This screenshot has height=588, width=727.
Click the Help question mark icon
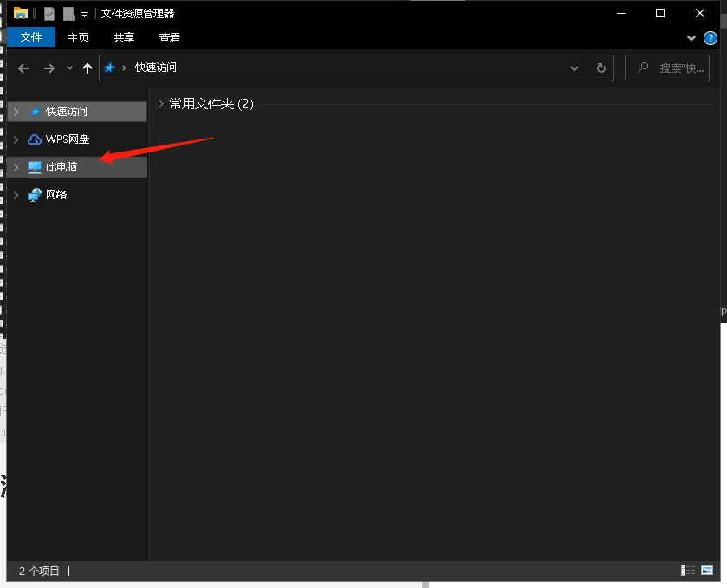tap(711, 37)
